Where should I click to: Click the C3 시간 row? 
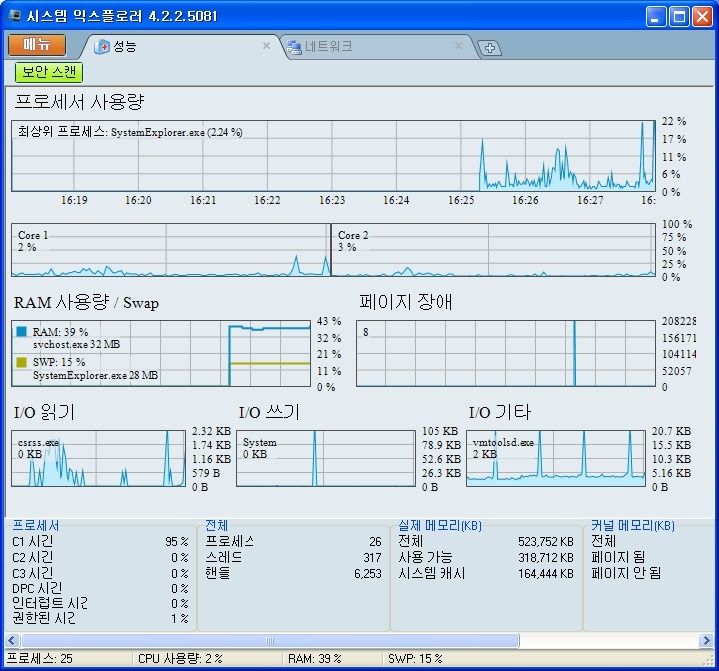click(100, 573)
